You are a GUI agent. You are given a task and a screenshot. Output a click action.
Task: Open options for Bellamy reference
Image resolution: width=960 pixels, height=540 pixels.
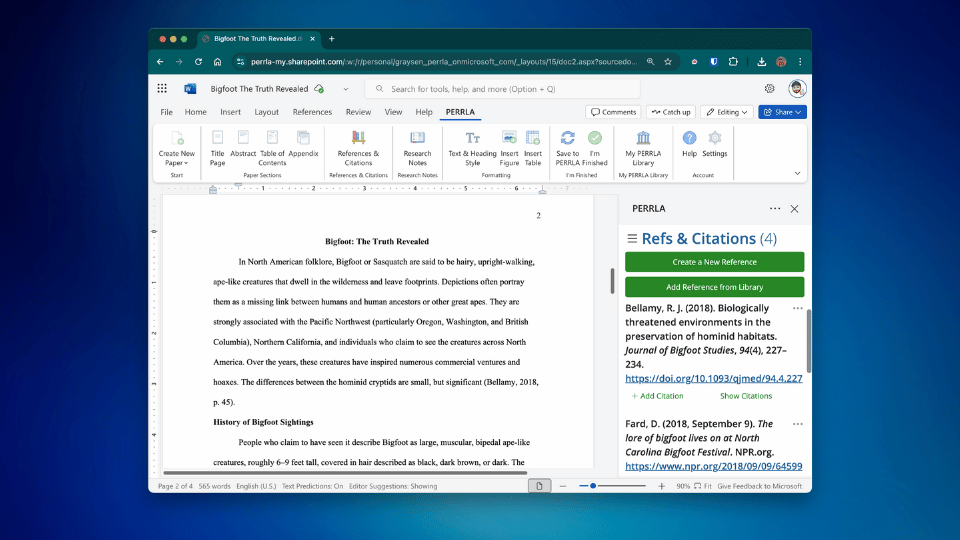(797, 308)
